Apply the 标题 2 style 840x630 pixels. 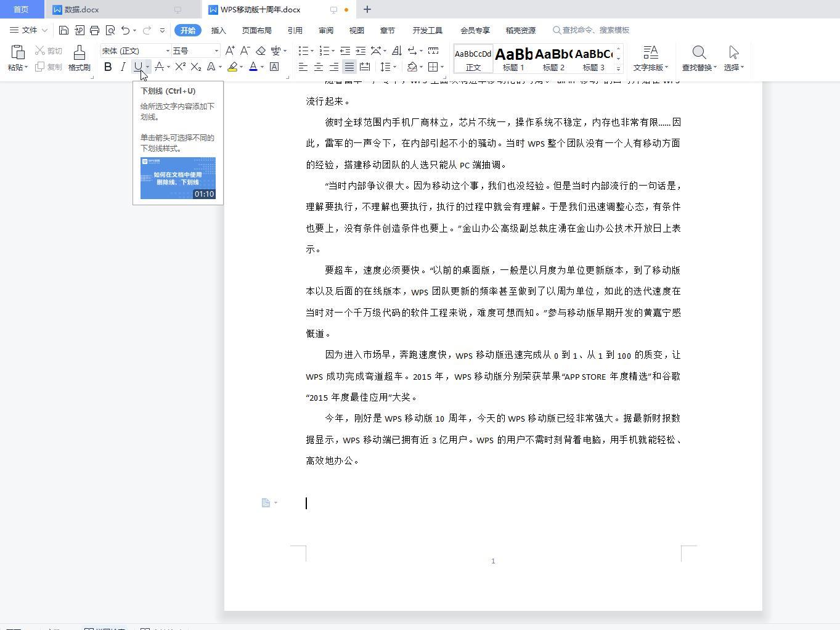[553, 59]
